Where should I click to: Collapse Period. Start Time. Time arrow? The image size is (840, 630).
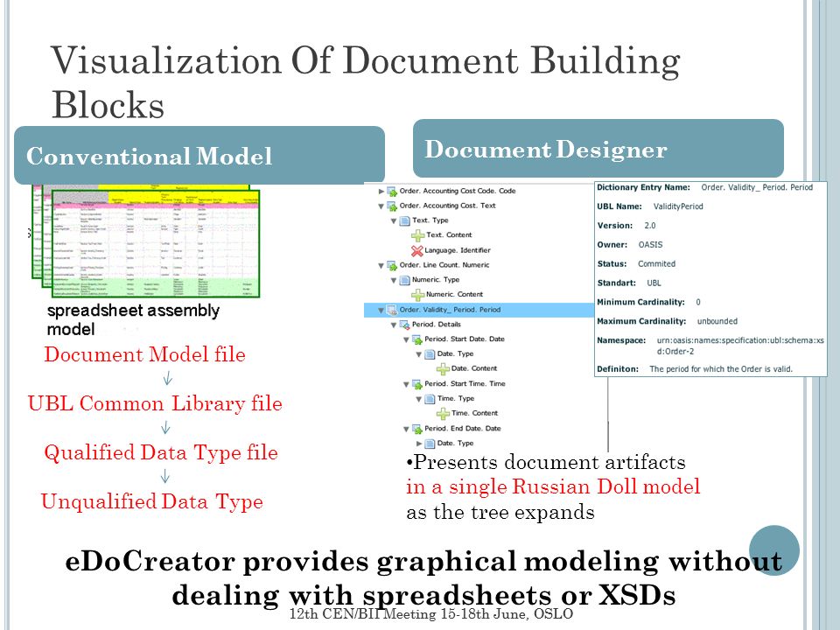406,385
